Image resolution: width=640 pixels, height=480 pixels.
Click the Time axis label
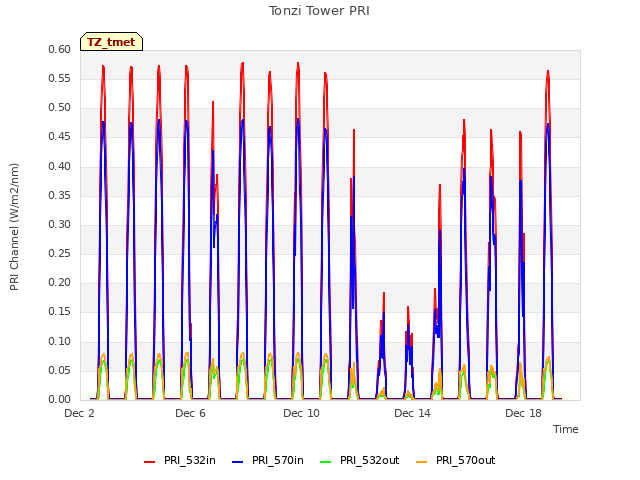pyautogui.click(x=566, y=429)
